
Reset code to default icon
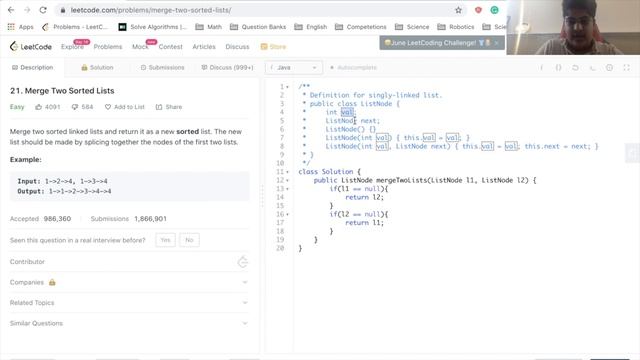click(x=575, y=68)
